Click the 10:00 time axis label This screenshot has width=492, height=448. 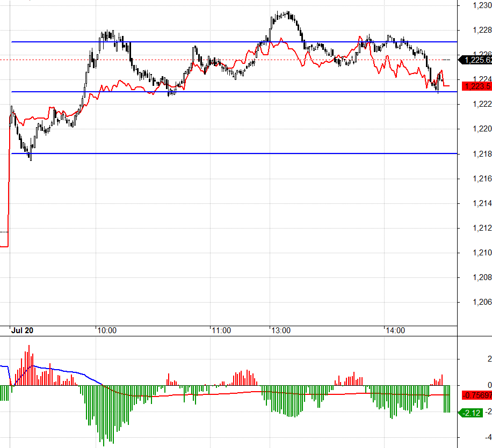(x=107, y=331)
